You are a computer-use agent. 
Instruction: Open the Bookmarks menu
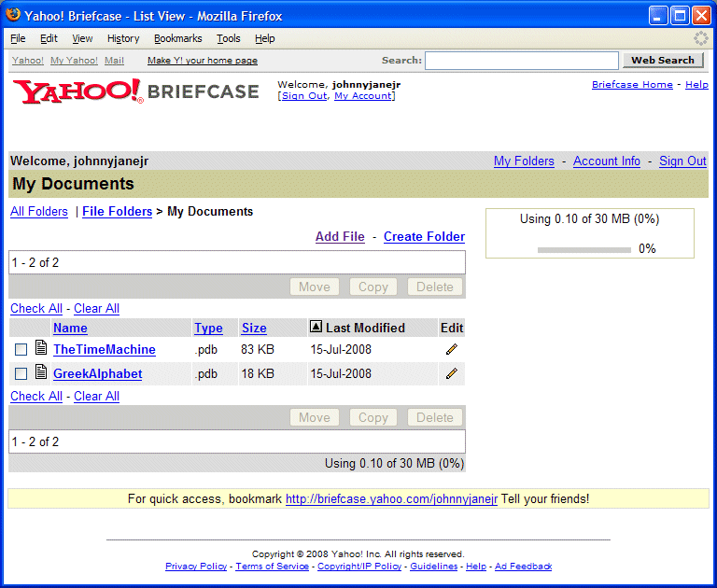177,38
